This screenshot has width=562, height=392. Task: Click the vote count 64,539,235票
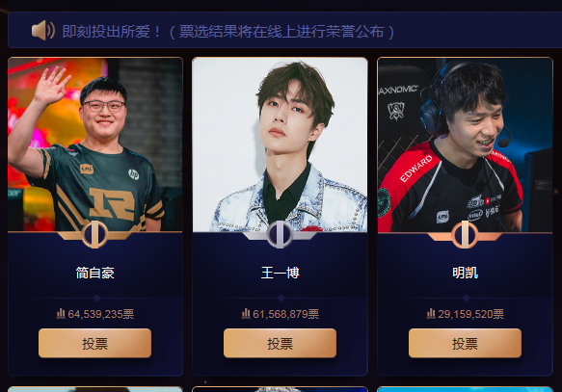coord(100,314)
